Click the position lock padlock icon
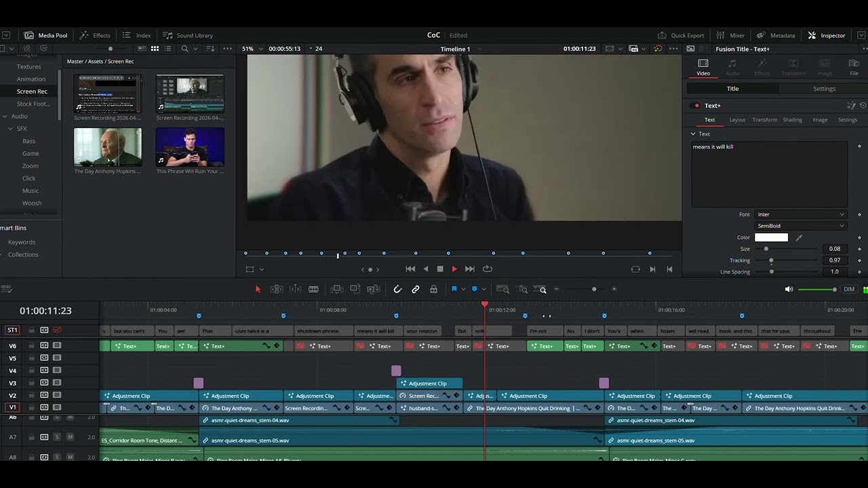 coord(433,289)
